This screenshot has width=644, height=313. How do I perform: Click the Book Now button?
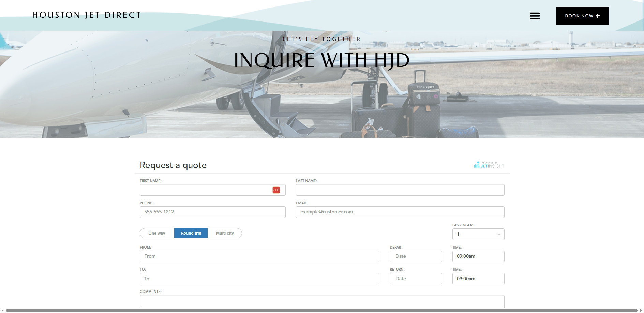(582, 16)
